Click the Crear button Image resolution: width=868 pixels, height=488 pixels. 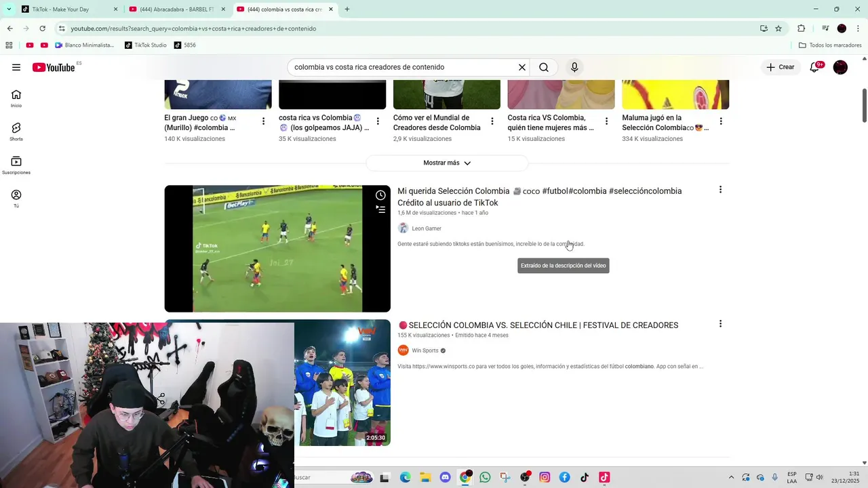[x=780, y=67]
